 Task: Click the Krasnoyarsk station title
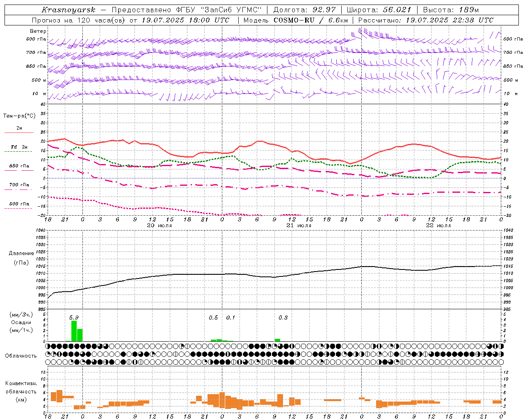(x=68, y=10)
